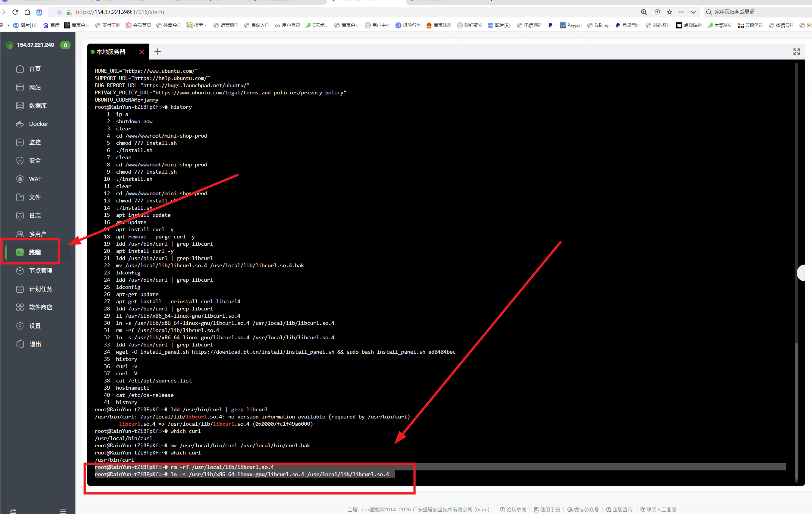
Task: Select the 监控 monitoring icon
Action: pos(20,142)
